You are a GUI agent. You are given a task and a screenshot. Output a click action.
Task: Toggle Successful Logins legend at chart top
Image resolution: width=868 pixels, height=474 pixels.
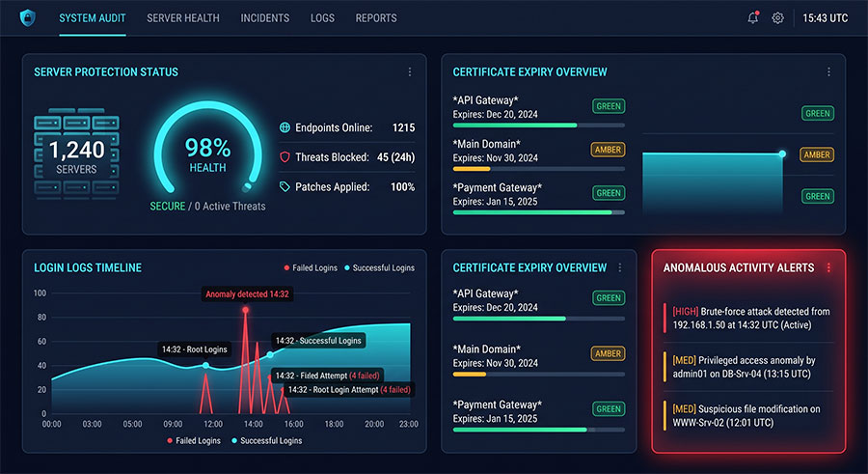(x=379, y=267)
